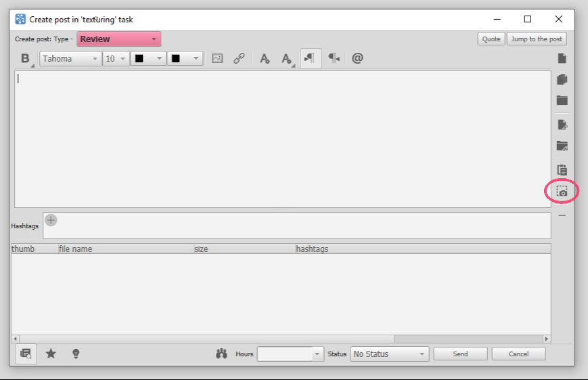The width and height of the screenshot is (588, 380).
Task: Toggle left-to-right paragraph direction
Action: pos(310,58)
